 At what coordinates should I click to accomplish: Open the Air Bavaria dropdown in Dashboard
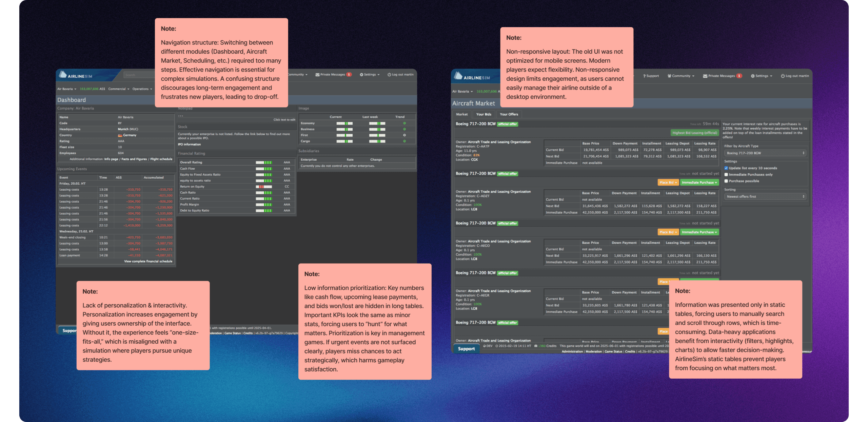coord(67,89)
